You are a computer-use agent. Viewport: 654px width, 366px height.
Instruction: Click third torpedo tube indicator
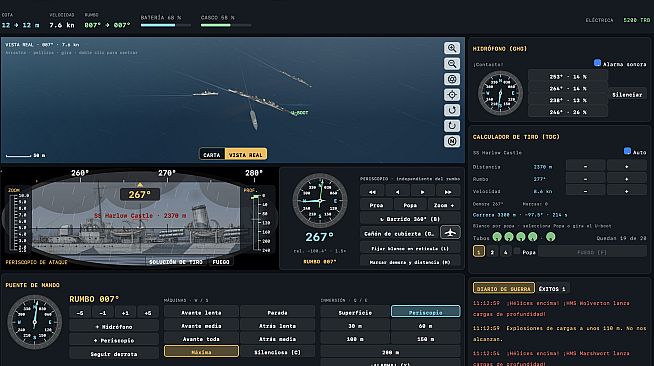pos(521,237)
